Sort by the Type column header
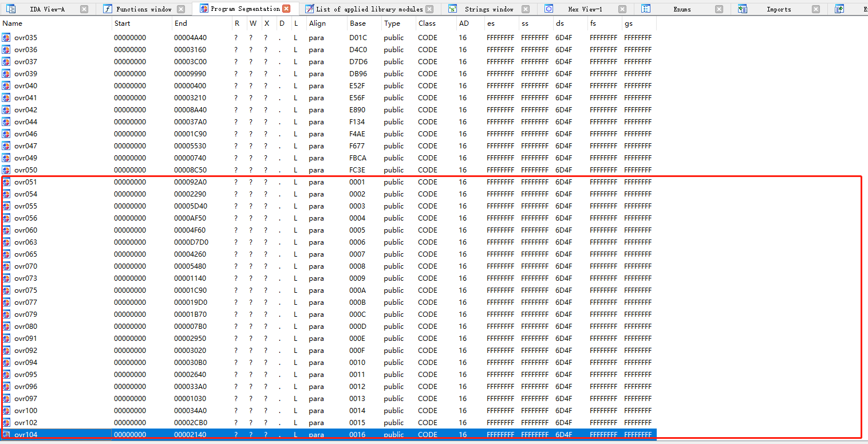This screenshot has height=444, width=868. [x=399, y=23]
